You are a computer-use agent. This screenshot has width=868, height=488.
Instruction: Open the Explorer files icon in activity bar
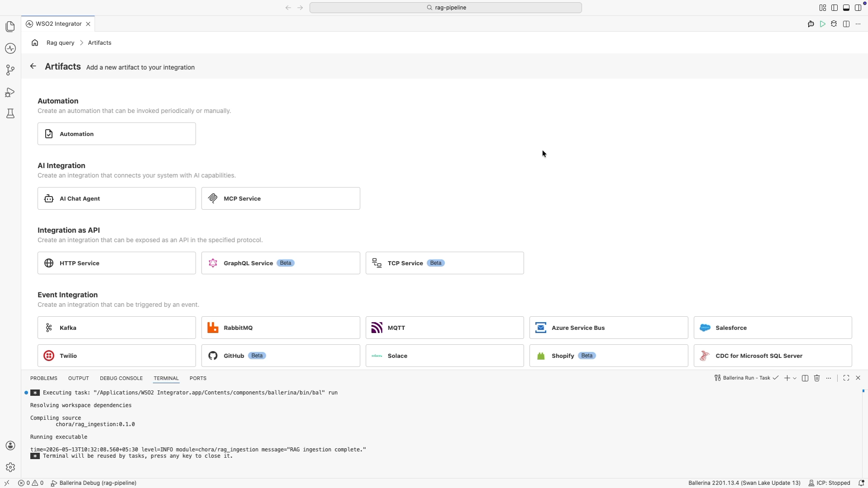pyautogui.click(x=10, y=27)
